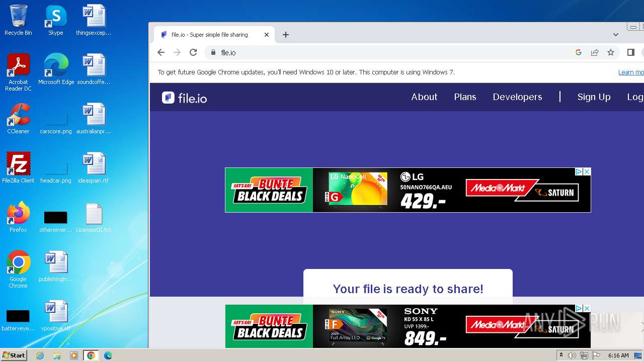Go to file.io logo home link
The width and height of the screenshot is (644, 362).
click(185, 98)
